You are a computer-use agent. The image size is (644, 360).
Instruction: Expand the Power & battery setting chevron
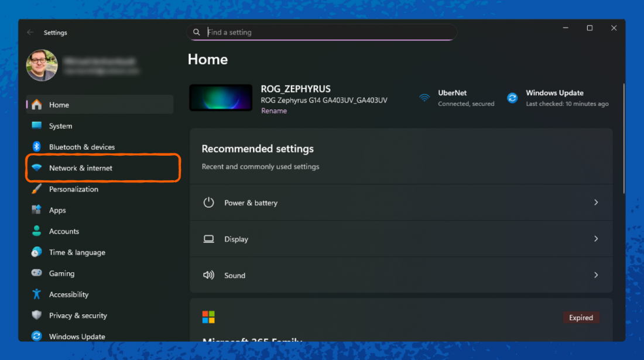click(596, 203)
